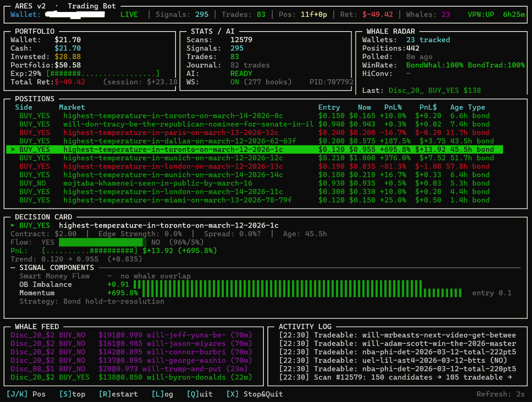Click the VPN:UP status indicator

pyautogui.click(x=481, y=14)
